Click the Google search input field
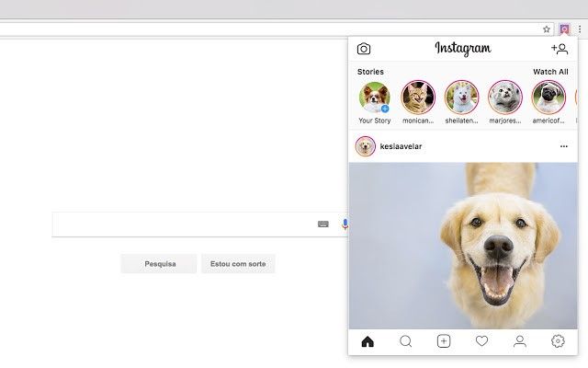The image size is (588, 368). tap(184, 224)
